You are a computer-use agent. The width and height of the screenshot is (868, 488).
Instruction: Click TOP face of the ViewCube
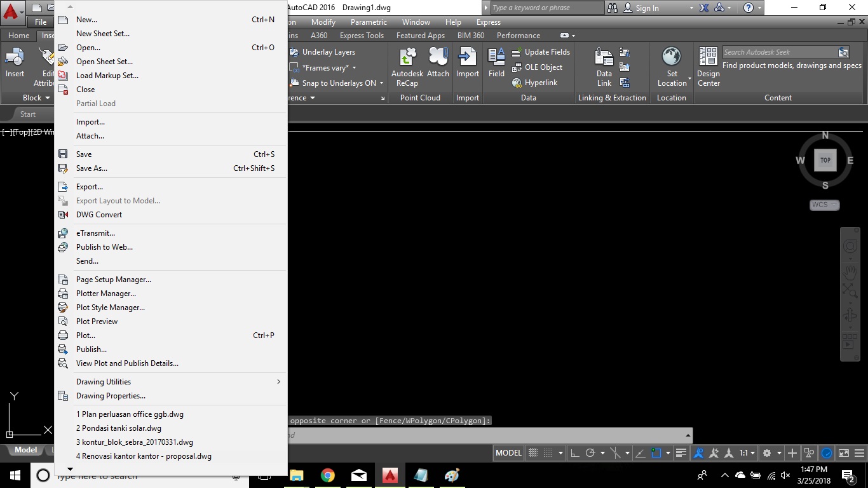point(825,160)
